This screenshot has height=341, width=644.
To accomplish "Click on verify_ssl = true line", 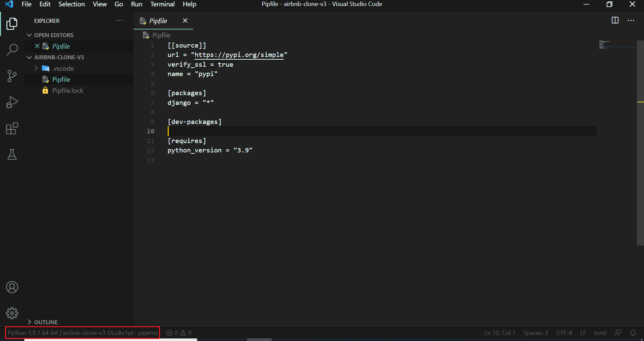I will click(200, 65).
